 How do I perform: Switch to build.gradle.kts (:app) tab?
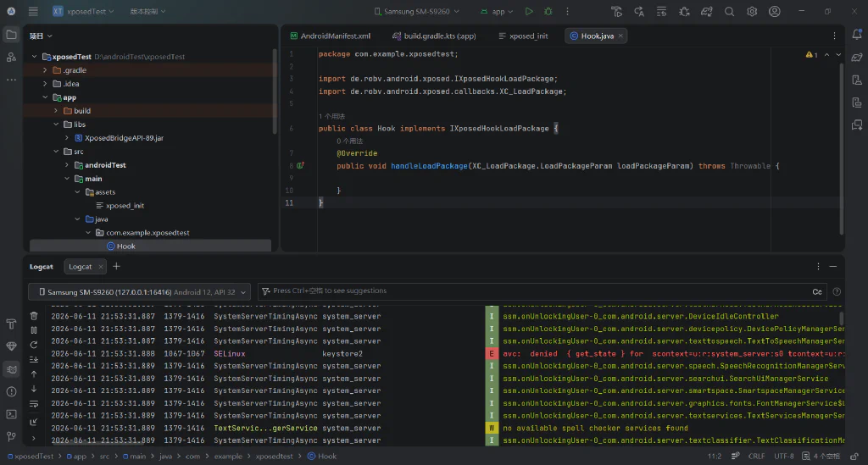click(x=434, y=36)
